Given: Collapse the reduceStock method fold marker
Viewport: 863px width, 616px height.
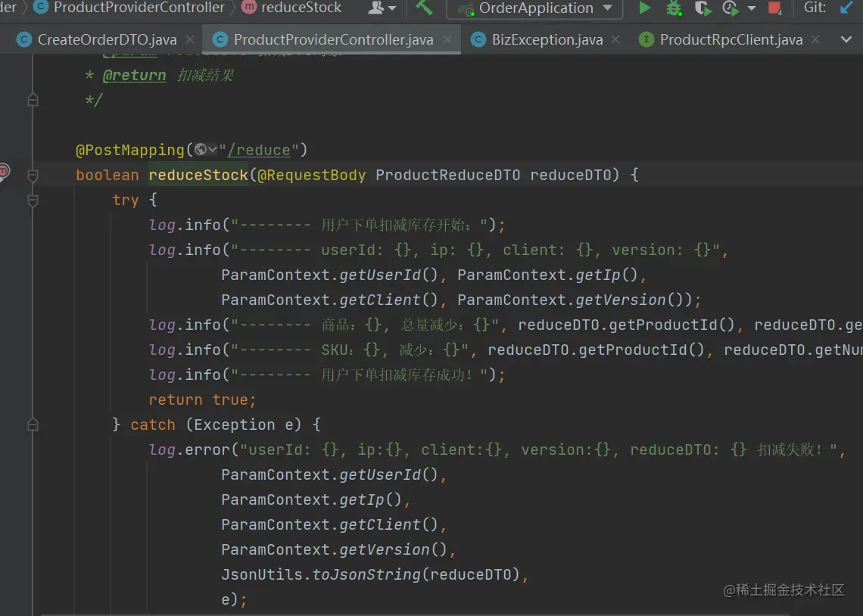Looking at the screenshot, I should [x=33, y=176].
